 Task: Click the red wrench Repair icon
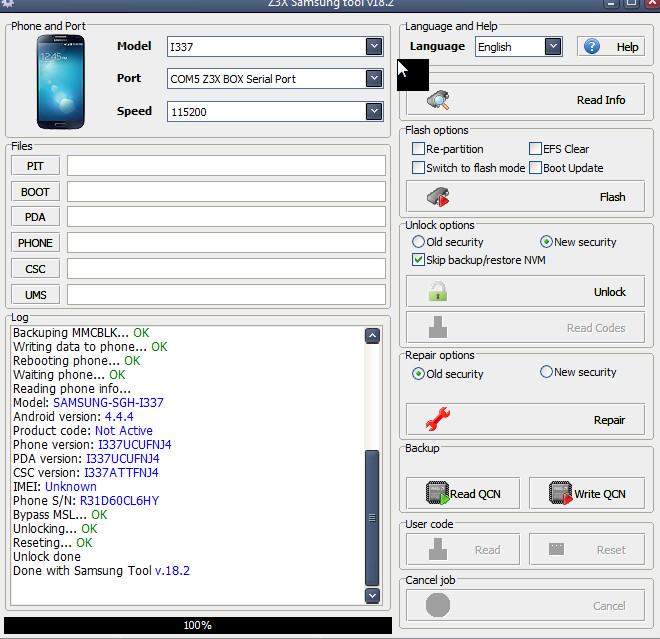click(438, 419)
